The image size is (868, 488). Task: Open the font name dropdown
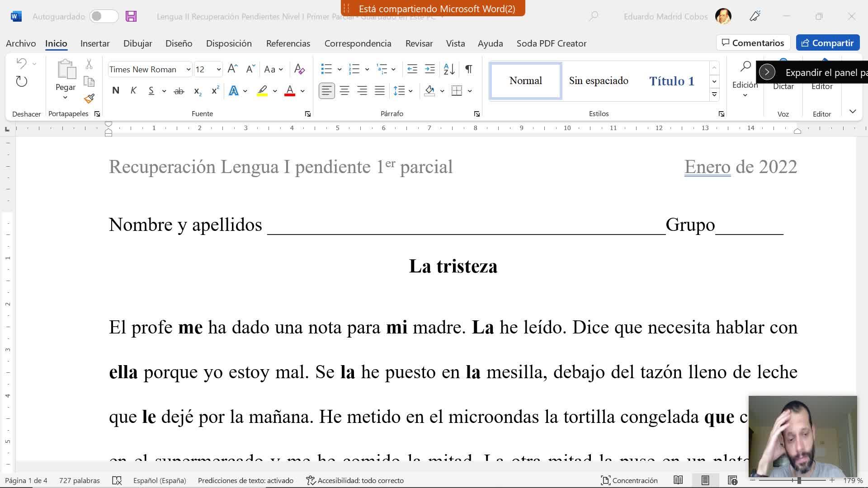[188, 70]
